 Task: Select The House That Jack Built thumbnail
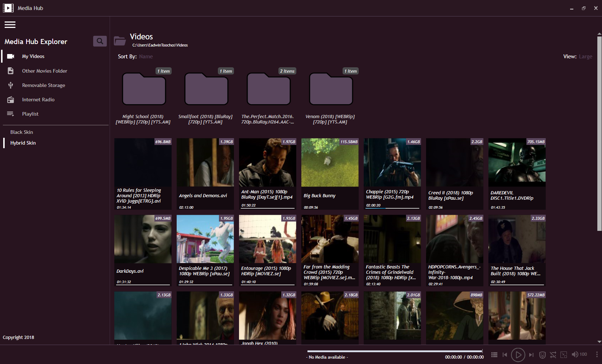click(x=517, y=239)
